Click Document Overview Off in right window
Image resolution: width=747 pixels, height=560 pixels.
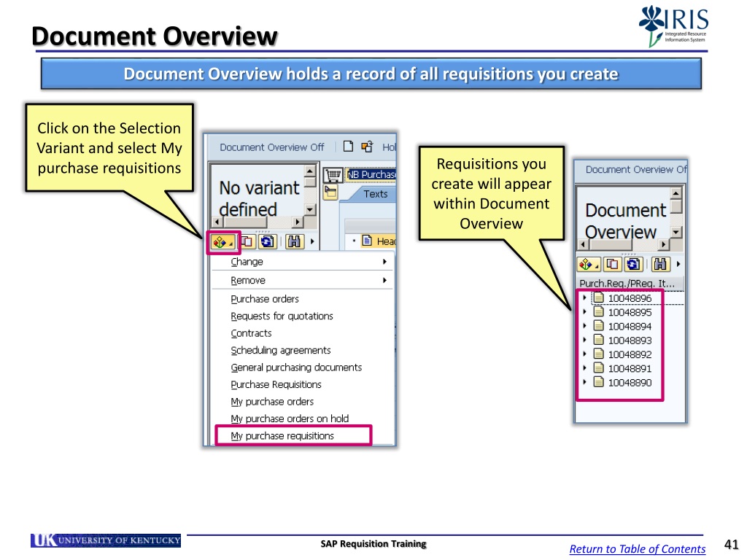point(636,169)
